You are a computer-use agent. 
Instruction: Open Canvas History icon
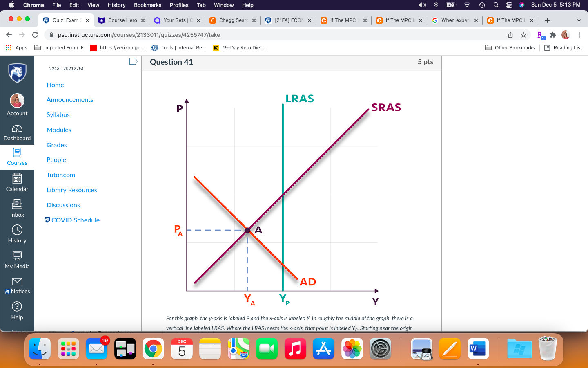pos(17,230)
